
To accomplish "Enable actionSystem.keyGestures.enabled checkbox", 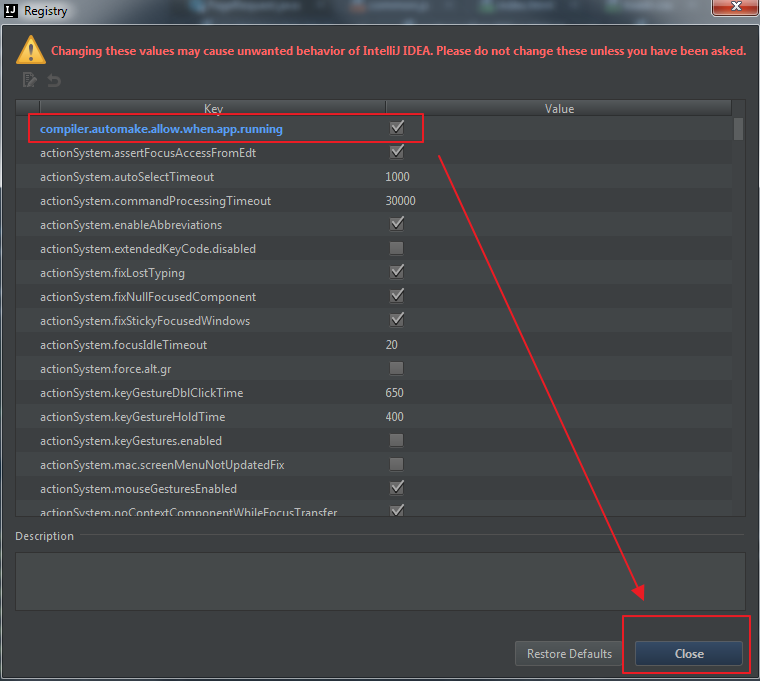I will pos(396,440).
